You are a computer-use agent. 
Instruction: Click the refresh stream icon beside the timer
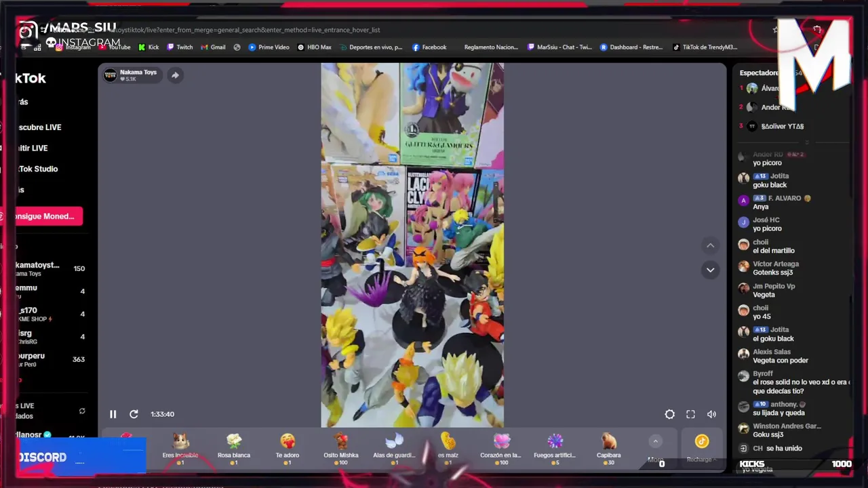point(134,414)
